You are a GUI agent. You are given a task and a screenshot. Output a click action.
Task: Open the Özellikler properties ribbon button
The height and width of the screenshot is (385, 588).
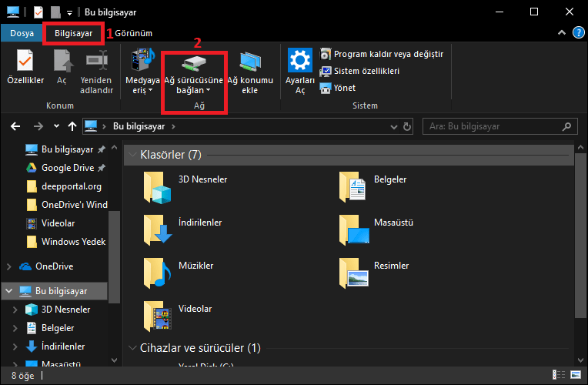click(x=25, y=67)
